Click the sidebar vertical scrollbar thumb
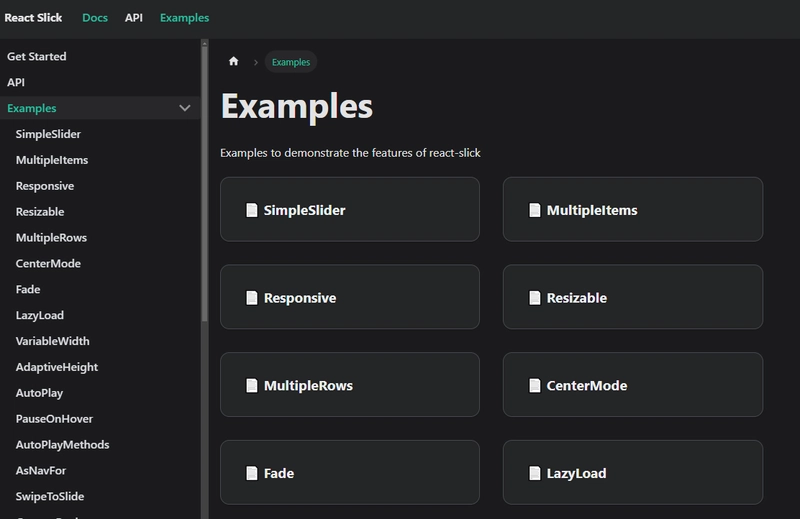Screen dimensions: 800x519 (x=205, y=185)
